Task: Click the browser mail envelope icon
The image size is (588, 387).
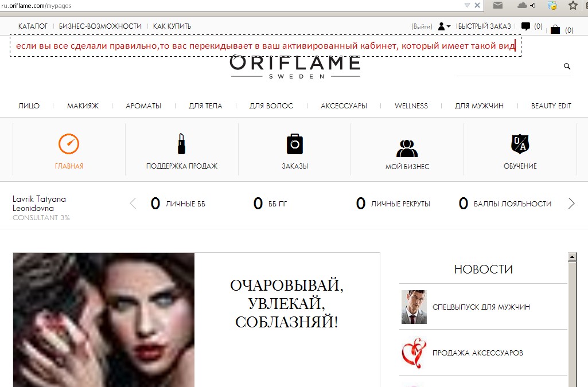Action: click(x=498, y=5)
